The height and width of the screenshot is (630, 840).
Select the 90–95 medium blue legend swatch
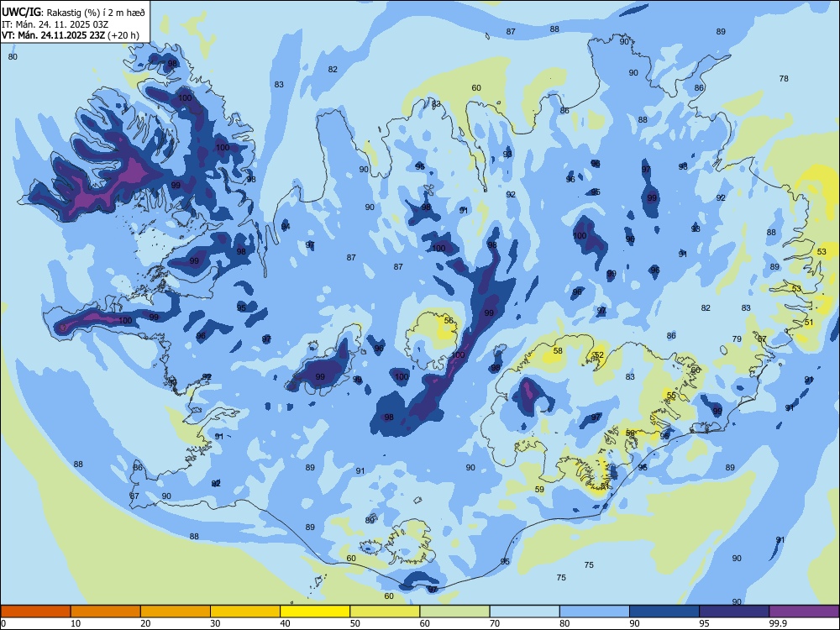pos(664,612)
